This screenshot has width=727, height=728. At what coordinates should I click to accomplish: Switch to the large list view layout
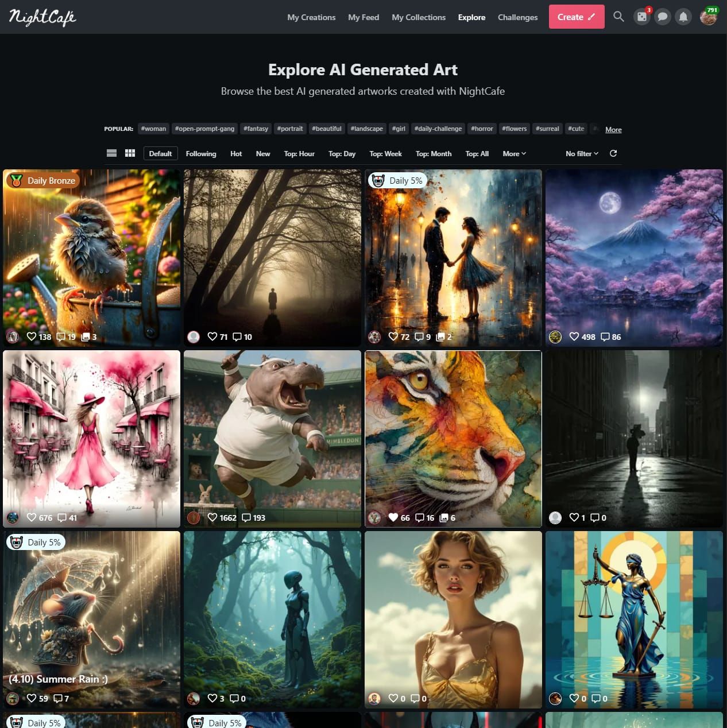click(112, 153)
